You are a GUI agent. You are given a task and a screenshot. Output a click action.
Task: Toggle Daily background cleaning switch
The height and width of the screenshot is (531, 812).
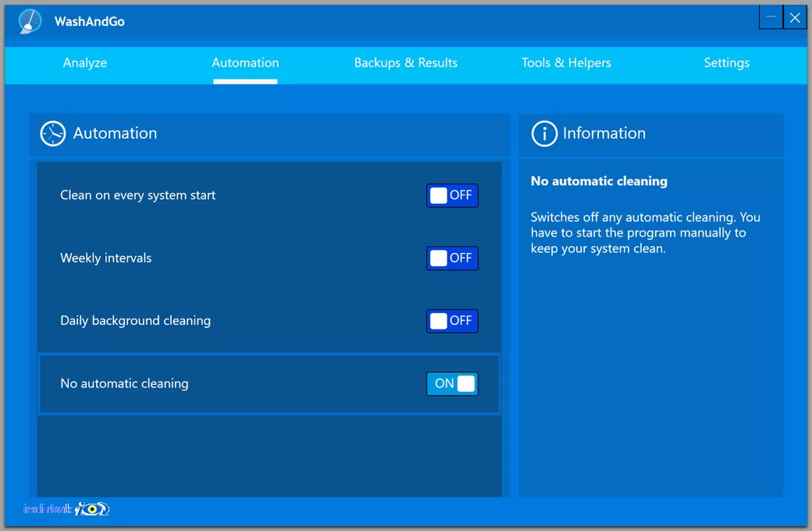tap(452, 321)
